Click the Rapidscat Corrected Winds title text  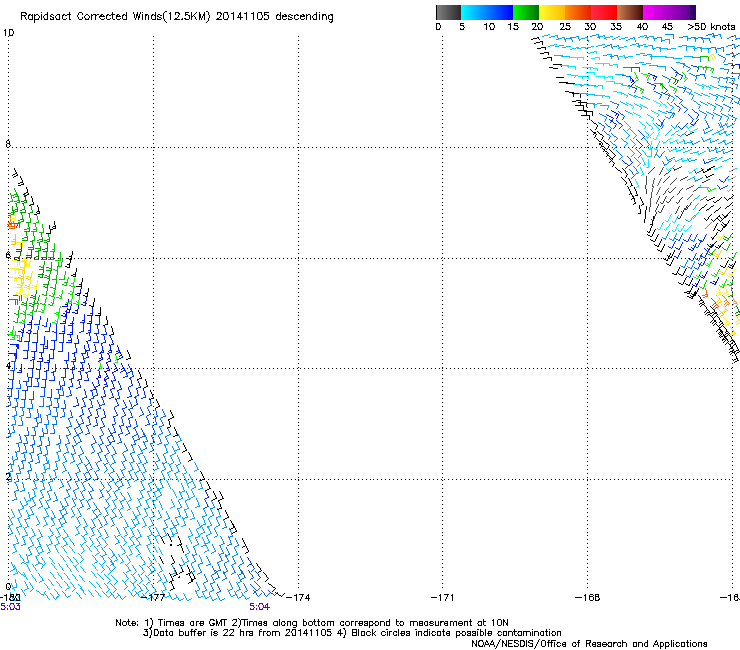pyautogui.click(x=177, y=16)
